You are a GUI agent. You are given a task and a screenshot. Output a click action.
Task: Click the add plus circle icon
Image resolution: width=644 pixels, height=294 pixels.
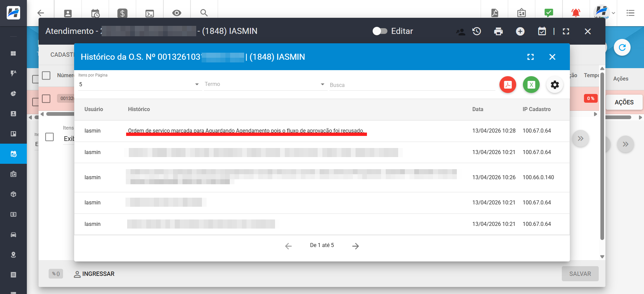pos(520,32)
